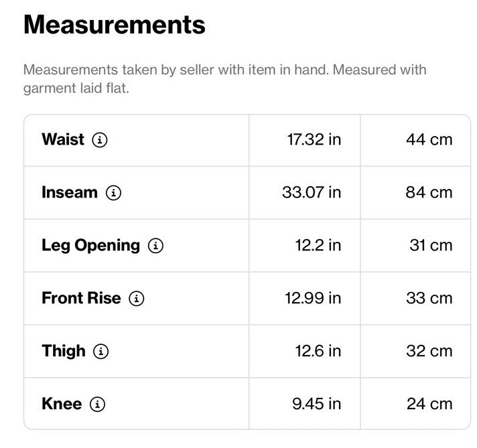The height and width of the screenshot is (448, 477).
Task: Open the Front Rise info icon
Action: (137, 299)
